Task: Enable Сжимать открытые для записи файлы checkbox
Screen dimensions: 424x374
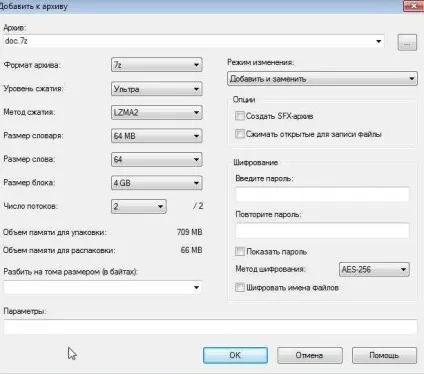Action: point(240,134)
